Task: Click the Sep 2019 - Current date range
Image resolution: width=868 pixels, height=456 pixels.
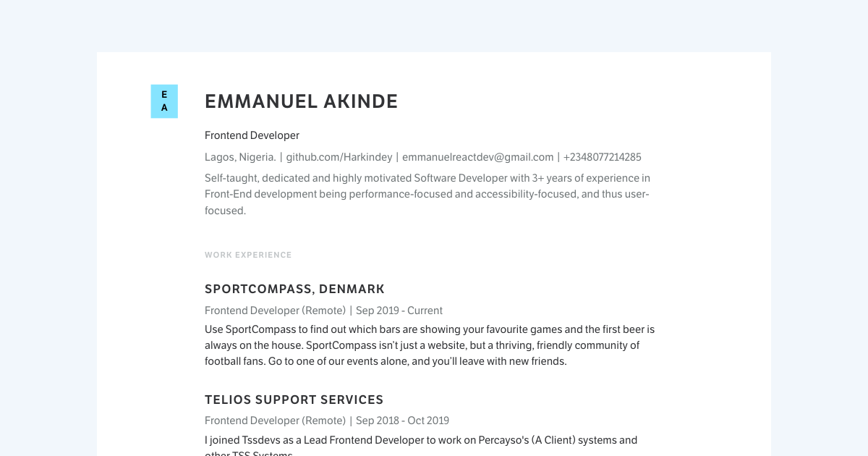Action: (399, 311)
